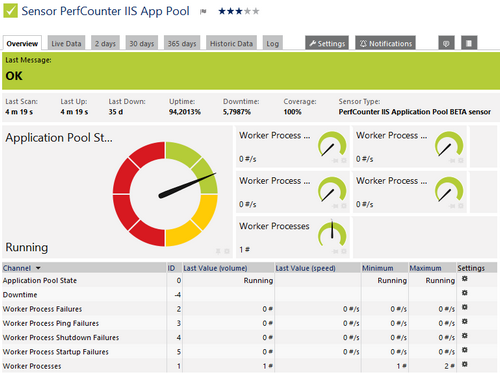This screenshot has width=500, height=374.
Task: Open the Application Pool State gauge settings icon
Action: click(227, 251)
